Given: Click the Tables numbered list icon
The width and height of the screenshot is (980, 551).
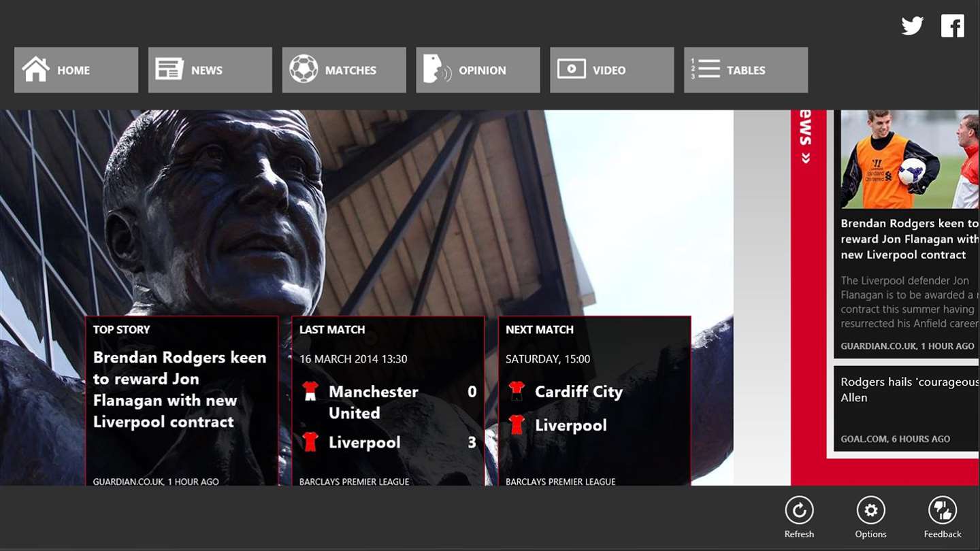Looking at the screenshot, I should [x=705, y=69].
